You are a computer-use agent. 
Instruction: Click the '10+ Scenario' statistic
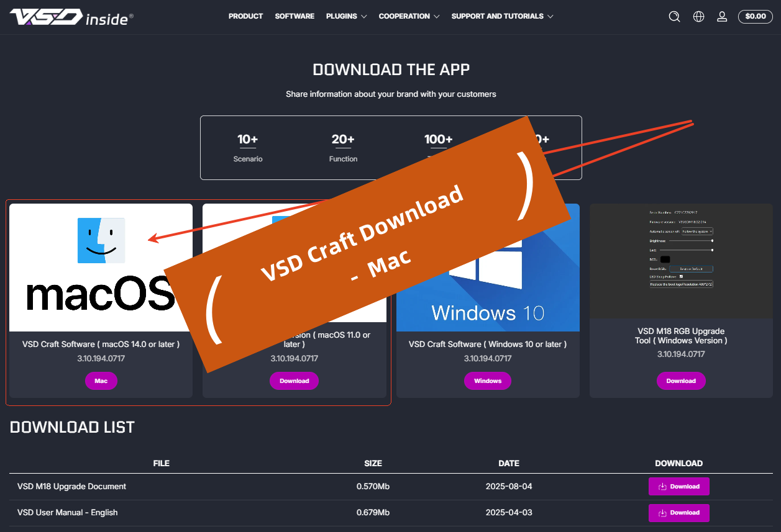click(x=248, y=148)
